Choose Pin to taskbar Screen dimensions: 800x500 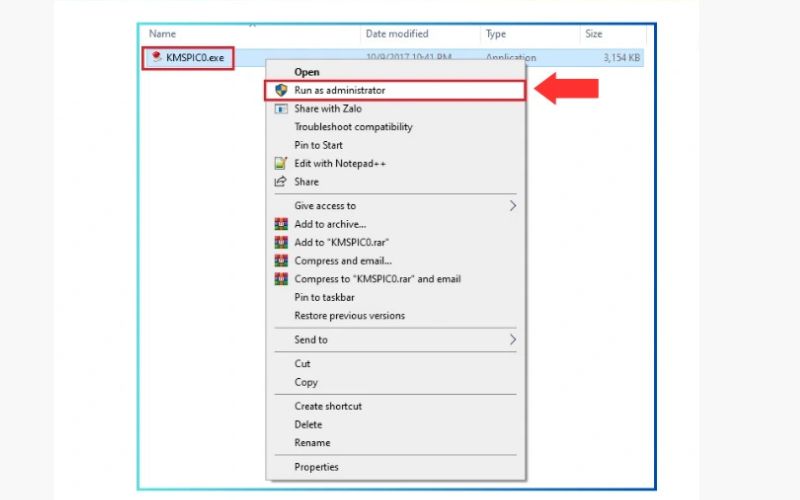(x=324, y=297)
